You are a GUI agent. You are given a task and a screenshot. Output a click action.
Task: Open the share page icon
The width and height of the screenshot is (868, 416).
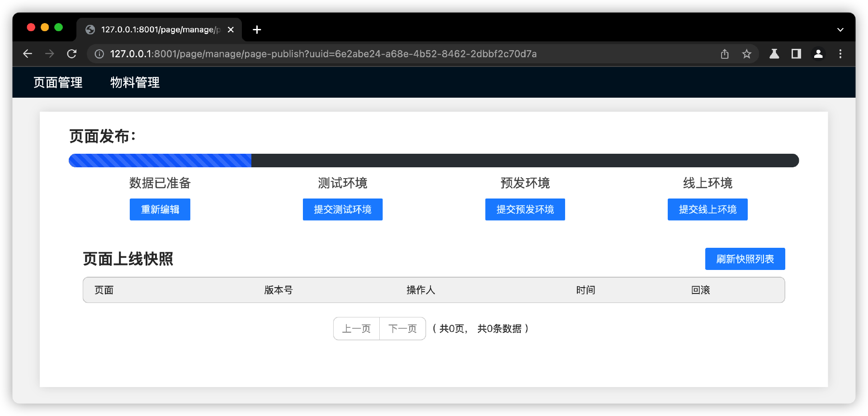[x=725, y=54]
